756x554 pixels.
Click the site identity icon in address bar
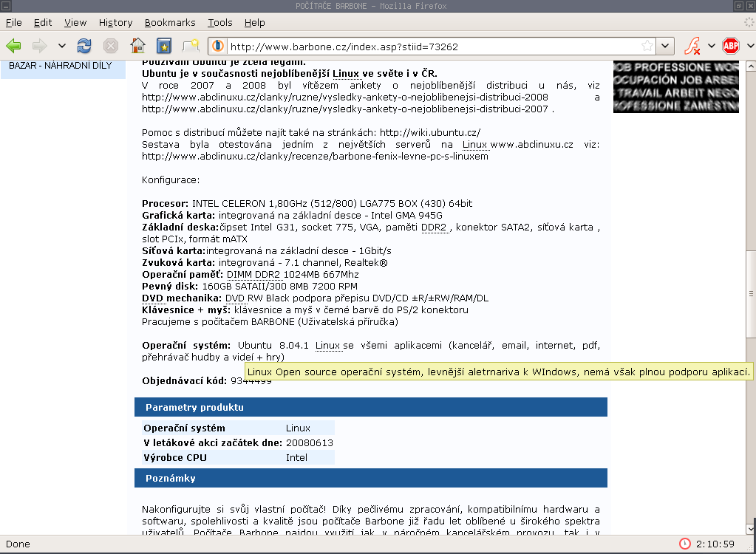[x=218, y=47]
